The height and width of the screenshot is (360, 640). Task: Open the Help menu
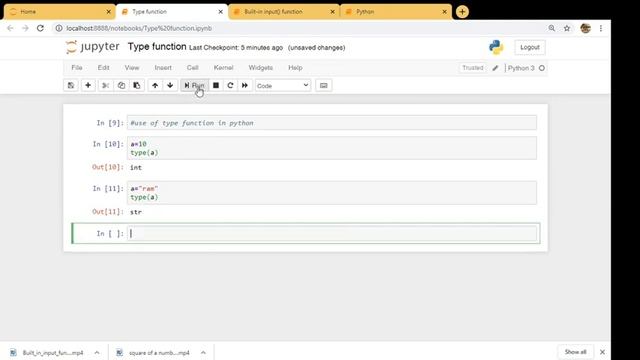295,68
